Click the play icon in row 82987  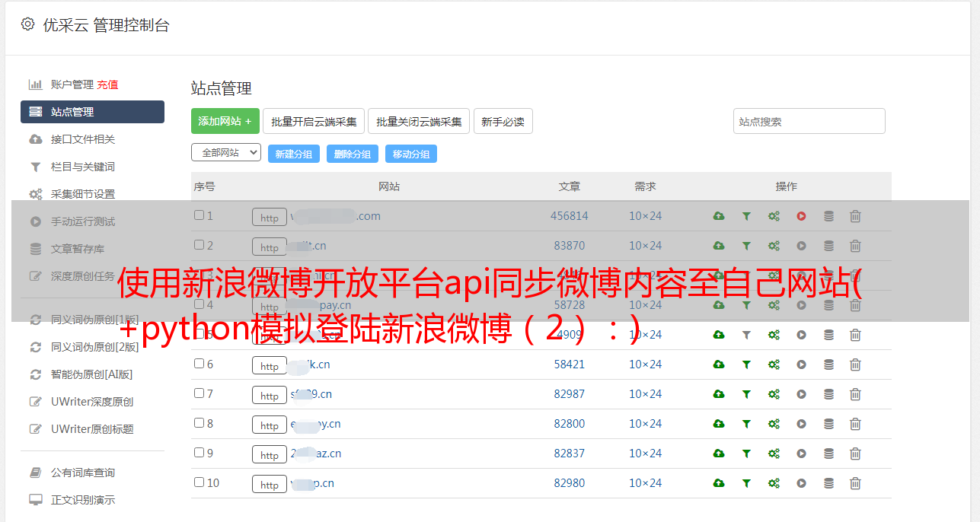(x=801, y=394)
